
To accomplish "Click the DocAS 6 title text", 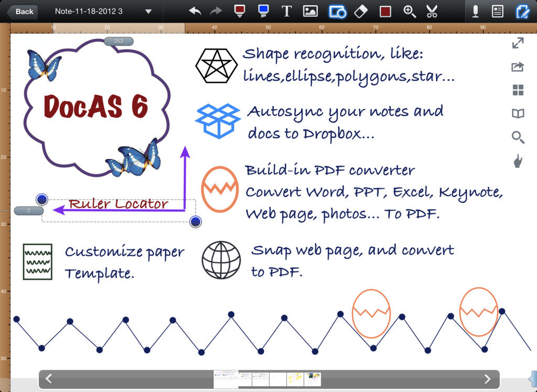I will [96, 106].
